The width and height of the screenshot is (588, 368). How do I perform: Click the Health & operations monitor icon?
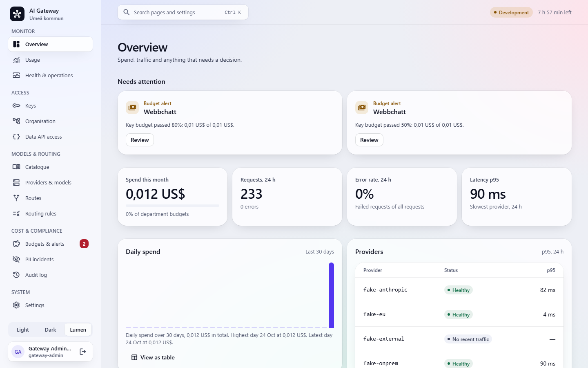click(16, 76)
